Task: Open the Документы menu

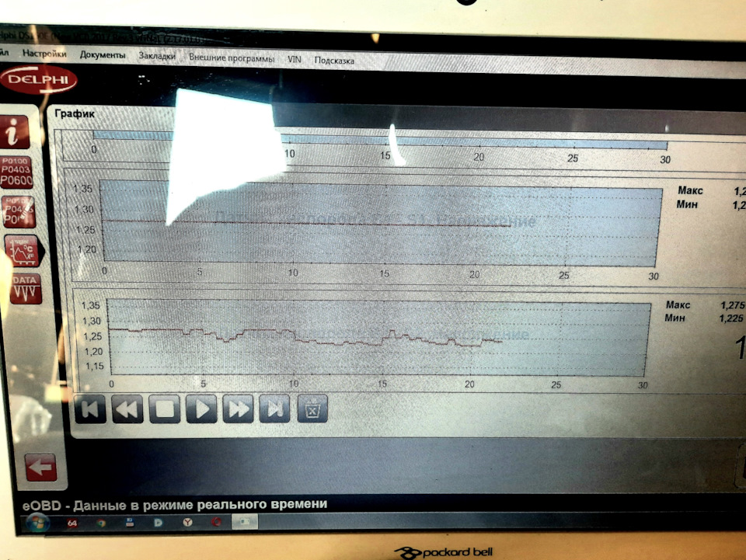Action: (x=103, y=54)
